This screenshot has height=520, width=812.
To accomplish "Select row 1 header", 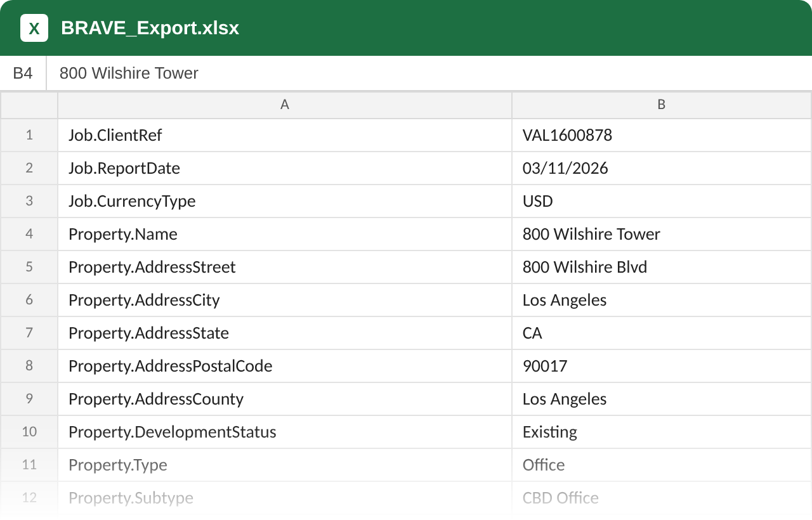I will coord(29,135).
